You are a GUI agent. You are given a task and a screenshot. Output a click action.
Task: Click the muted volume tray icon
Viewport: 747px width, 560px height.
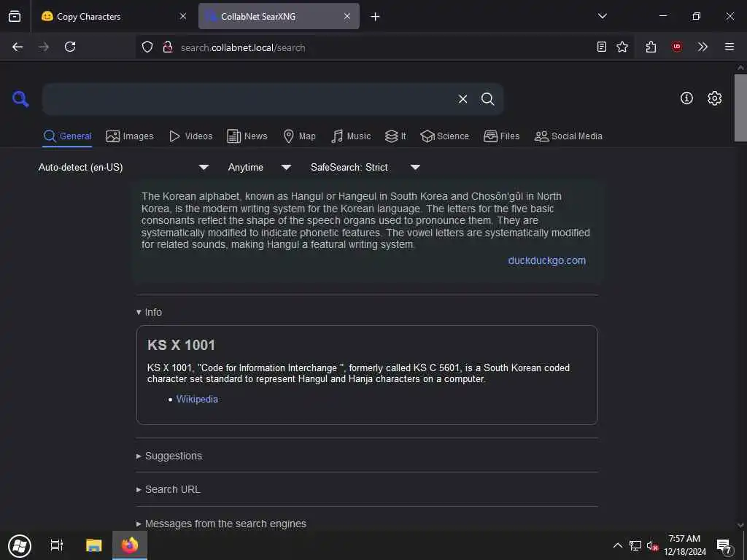(652, 546)
